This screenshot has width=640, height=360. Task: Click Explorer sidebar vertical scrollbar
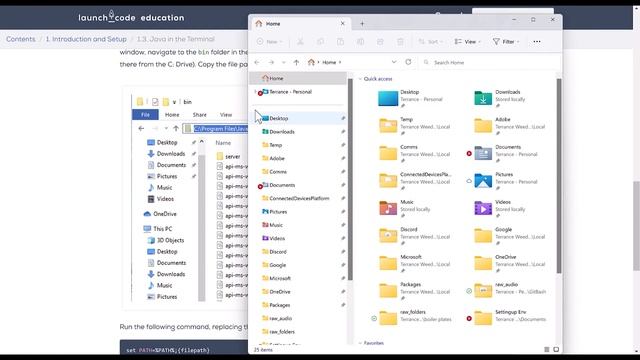[x=350, y=180]
